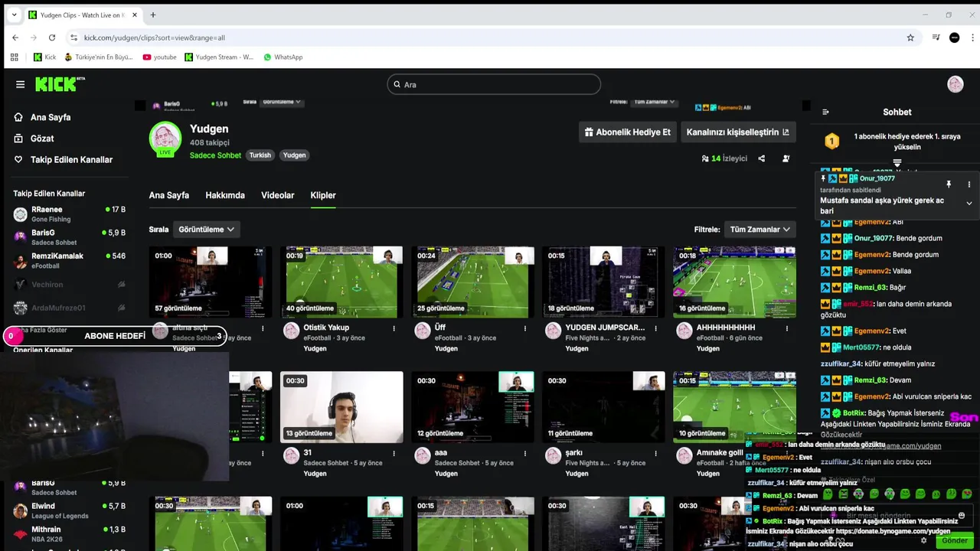Screen dimensions: 980x551
Task: Open Mithrain recommended channel
Action: tap(70, 533)
